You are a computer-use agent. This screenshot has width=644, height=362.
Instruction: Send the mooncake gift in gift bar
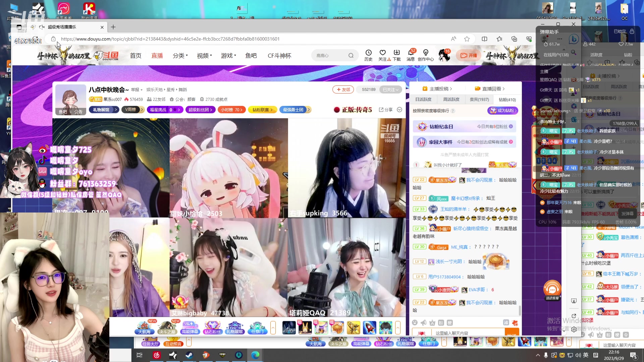337,327
